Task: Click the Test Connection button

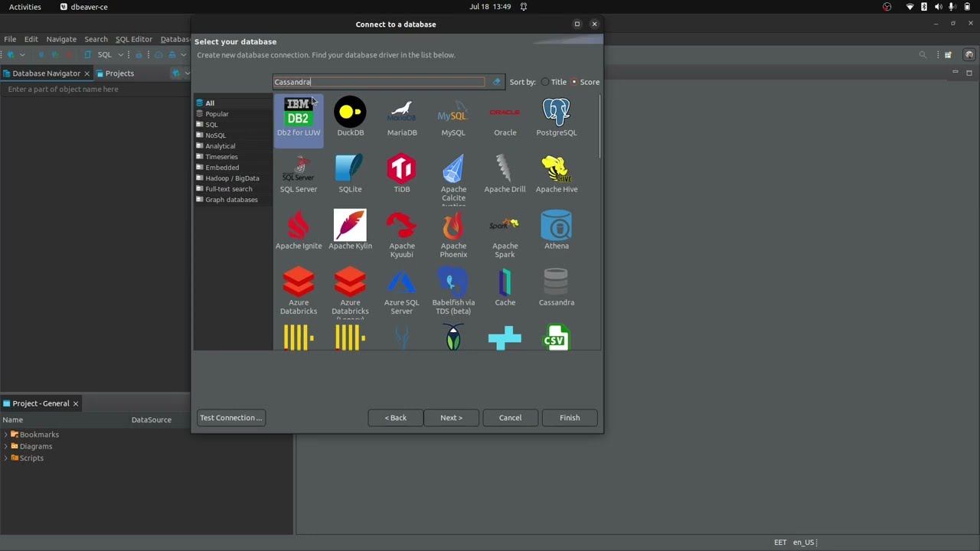Action: [230, 418]
